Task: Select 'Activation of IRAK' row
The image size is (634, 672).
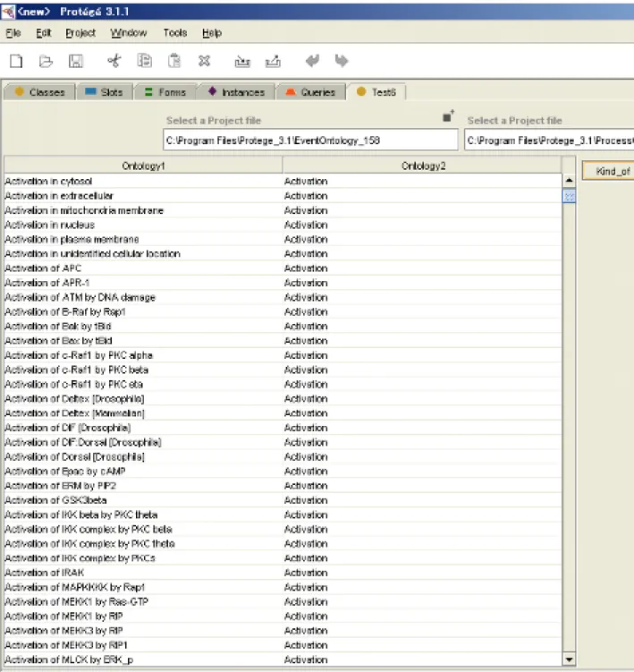Action: point(283,573)
